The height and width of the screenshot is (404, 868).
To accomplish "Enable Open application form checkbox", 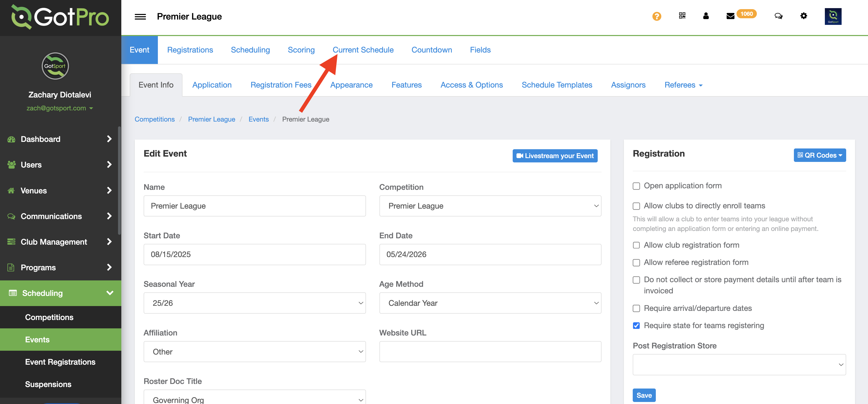I will click(636, 186).
